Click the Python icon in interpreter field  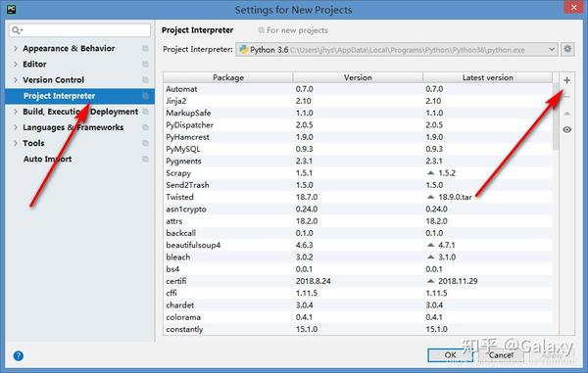coord(244,49)
